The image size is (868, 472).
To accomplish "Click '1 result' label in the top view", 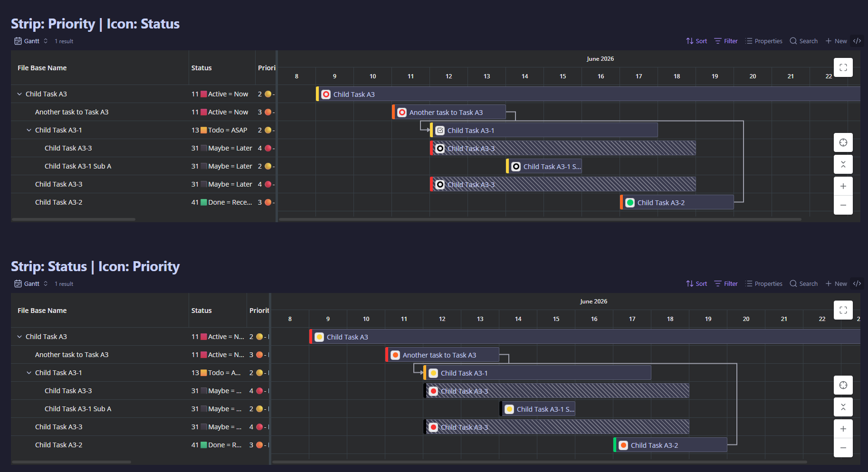I will [64, 41].
